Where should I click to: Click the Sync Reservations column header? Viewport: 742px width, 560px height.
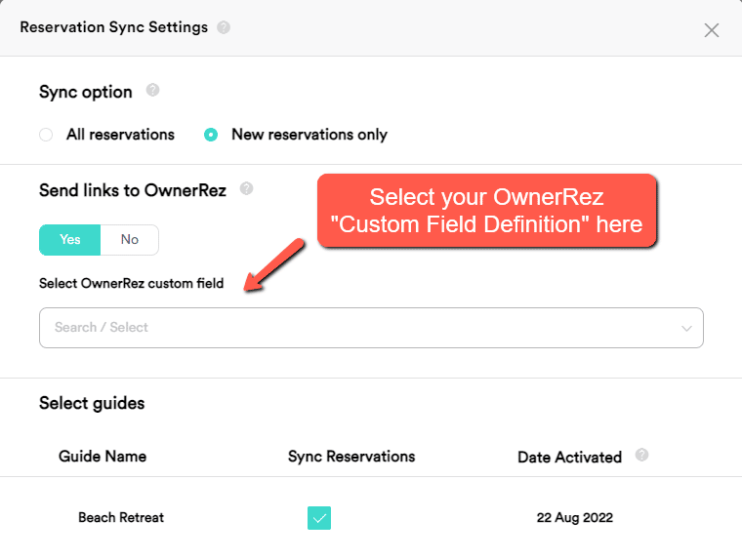[x=351, y=457]
